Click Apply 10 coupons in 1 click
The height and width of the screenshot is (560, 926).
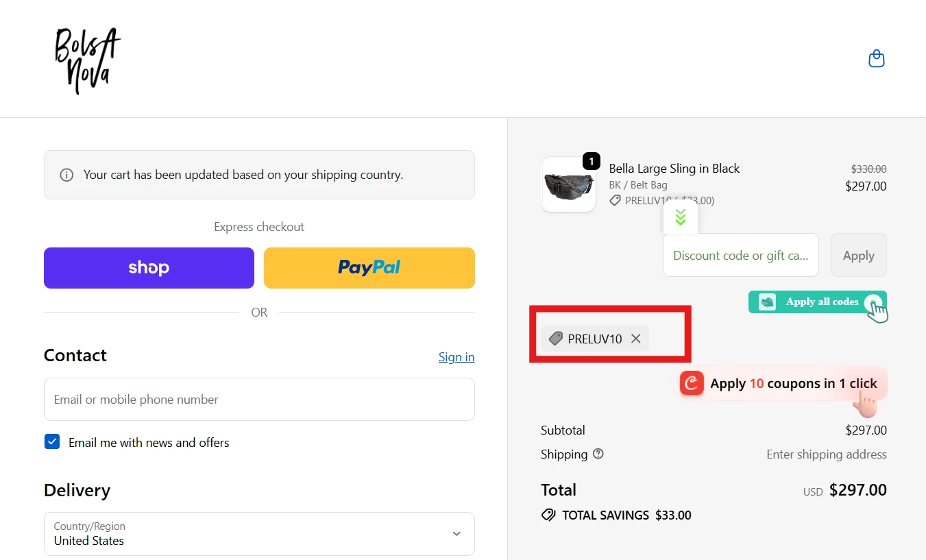(793, 384)
